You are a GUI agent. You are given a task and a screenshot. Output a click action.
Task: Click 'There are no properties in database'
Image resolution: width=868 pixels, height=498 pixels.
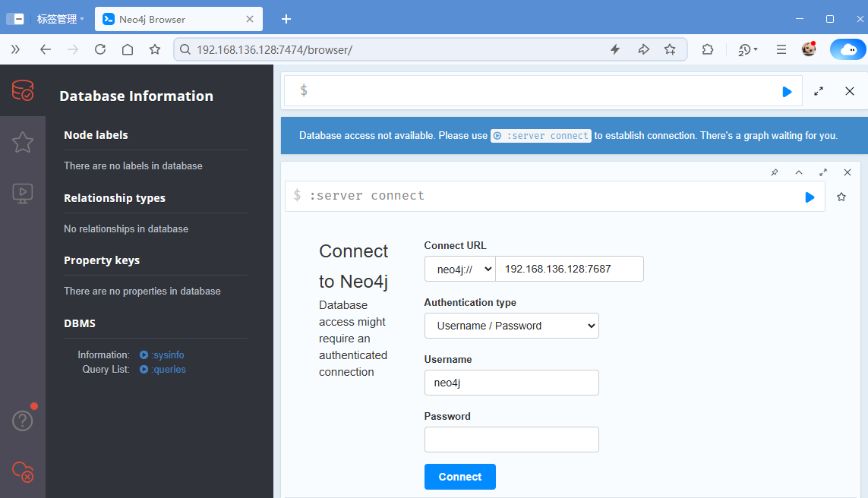(x=142, y=291)
